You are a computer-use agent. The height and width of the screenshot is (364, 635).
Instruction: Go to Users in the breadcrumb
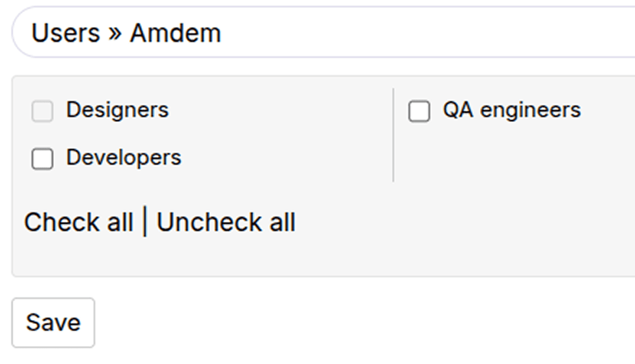(x=66, y=33)
